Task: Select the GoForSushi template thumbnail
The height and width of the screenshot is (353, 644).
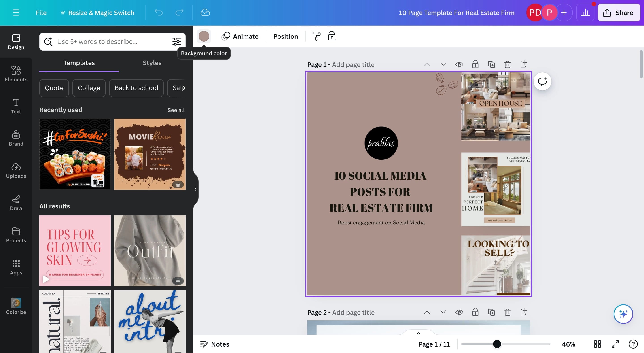Action: click(75, 154)
